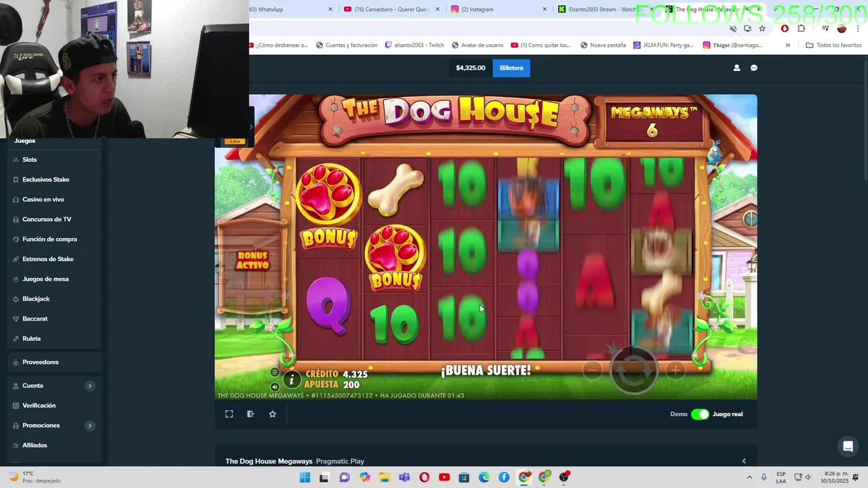
Task: Decrease the bet with the minus button
Action: coord(593,370)
